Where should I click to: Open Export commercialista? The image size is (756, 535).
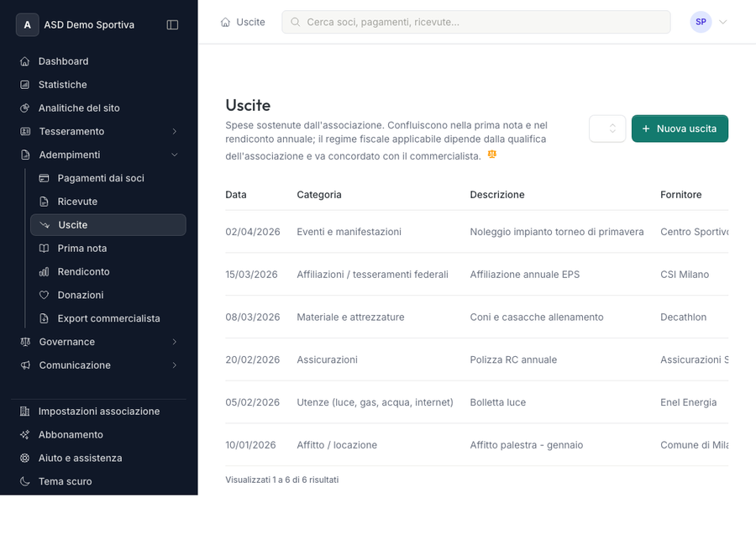[x=108, y=318]
